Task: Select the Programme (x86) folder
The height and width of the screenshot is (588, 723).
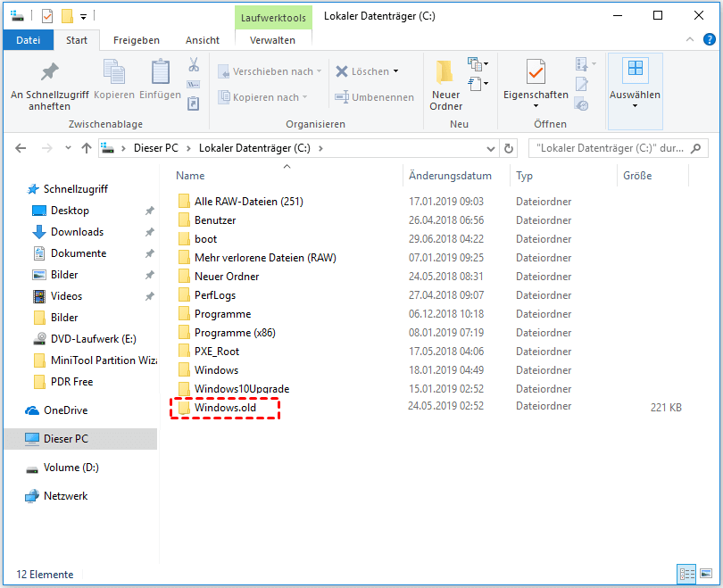Action: (x=235, y=333)
